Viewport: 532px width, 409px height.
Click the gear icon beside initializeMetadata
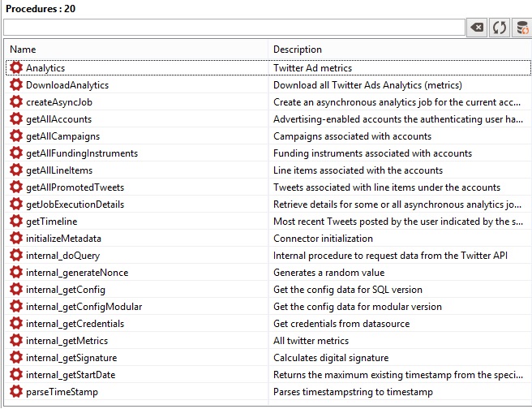[16, 239]
